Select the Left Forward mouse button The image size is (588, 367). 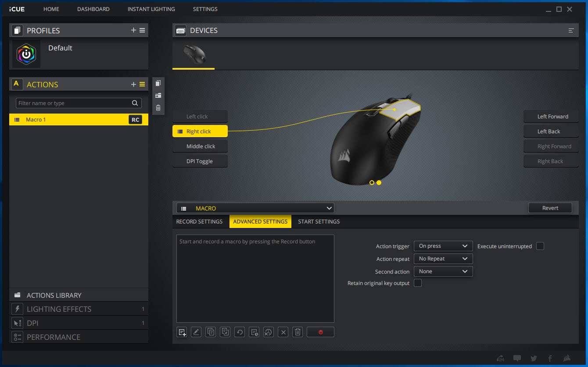click(551, 116)
